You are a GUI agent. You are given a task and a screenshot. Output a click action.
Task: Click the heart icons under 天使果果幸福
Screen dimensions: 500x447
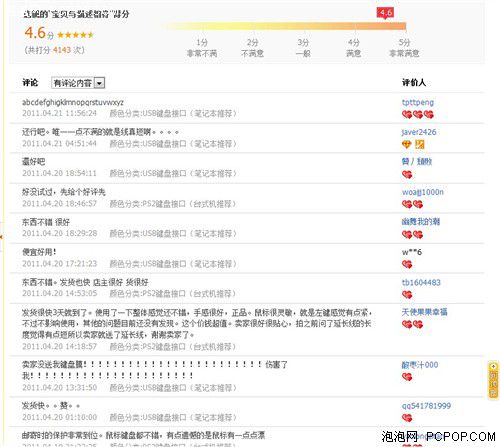[412, 324]
